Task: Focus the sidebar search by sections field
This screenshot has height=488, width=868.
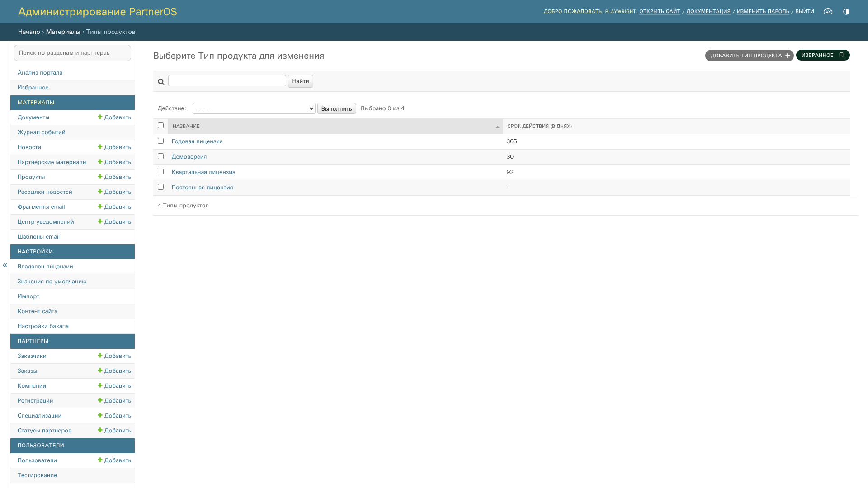Action: [72, 53]
